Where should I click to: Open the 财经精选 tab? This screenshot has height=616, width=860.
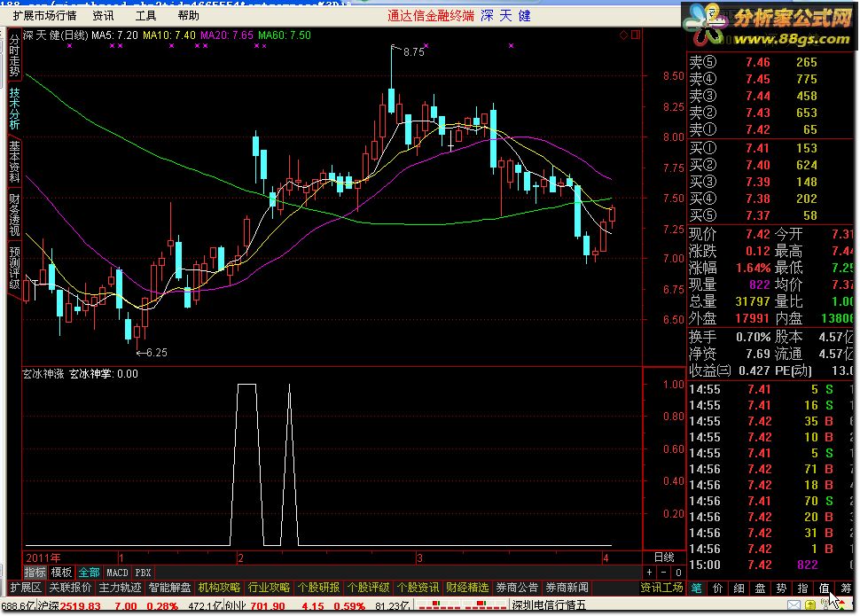pos(467,588)
